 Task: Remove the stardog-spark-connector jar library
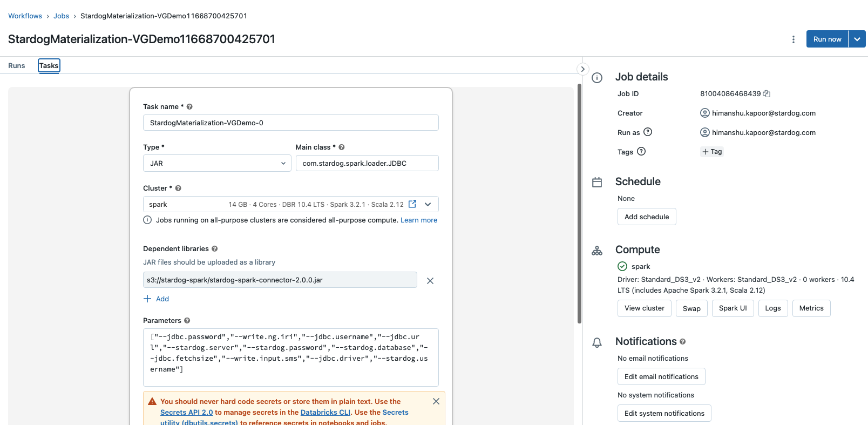tap(430, 281)
